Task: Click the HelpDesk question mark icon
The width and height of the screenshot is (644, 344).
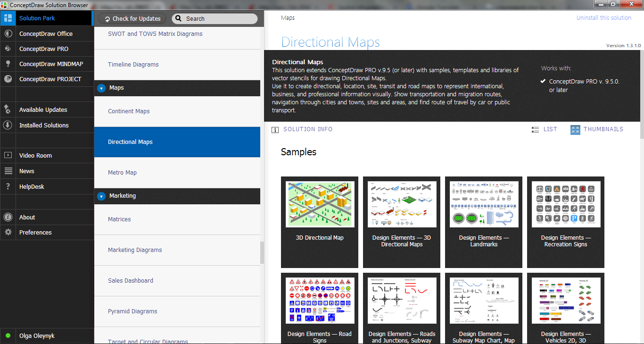Action: [8, 186]
